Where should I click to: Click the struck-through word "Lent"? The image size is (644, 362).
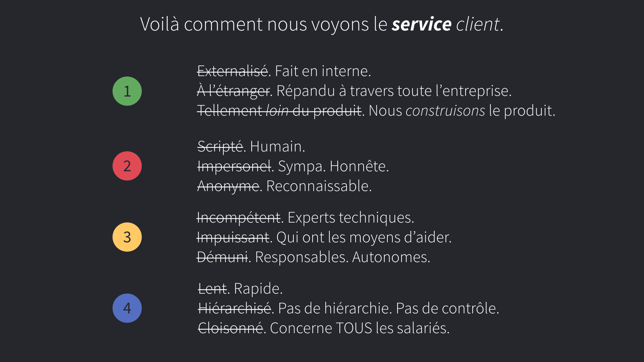pyautogui.click(x=213, y=289)
